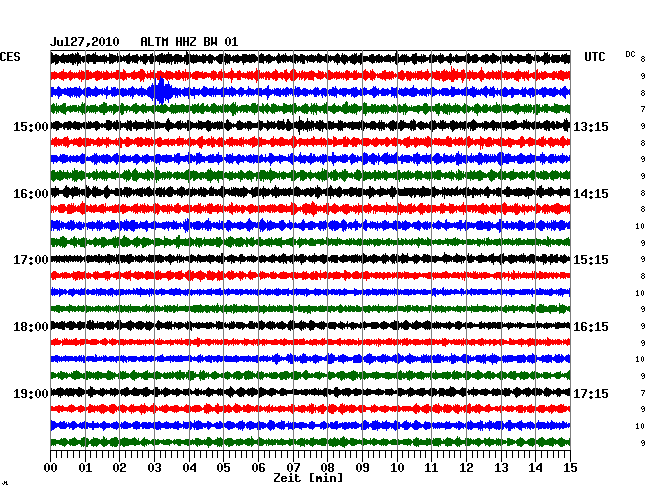Viewport: 650px width, 494px height.
Task: Click minute tick label 15
Action: click(570, 468)
